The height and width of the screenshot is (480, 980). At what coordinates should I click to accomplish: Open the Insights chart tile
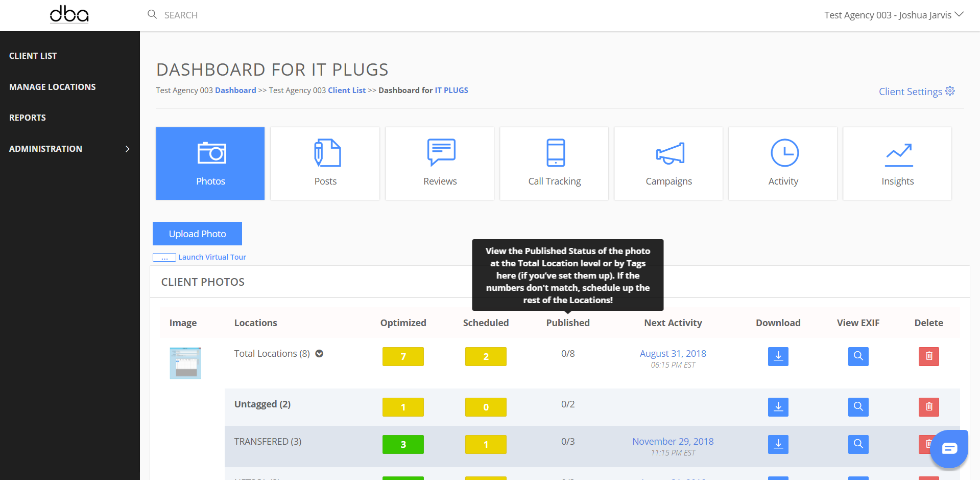(897, 163)
